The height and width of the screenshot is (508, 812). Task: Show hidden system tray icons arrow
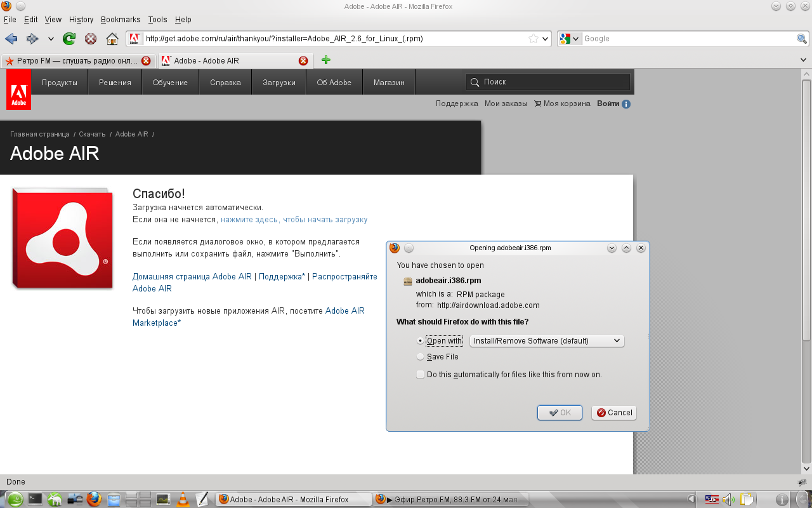pos(692,500)
